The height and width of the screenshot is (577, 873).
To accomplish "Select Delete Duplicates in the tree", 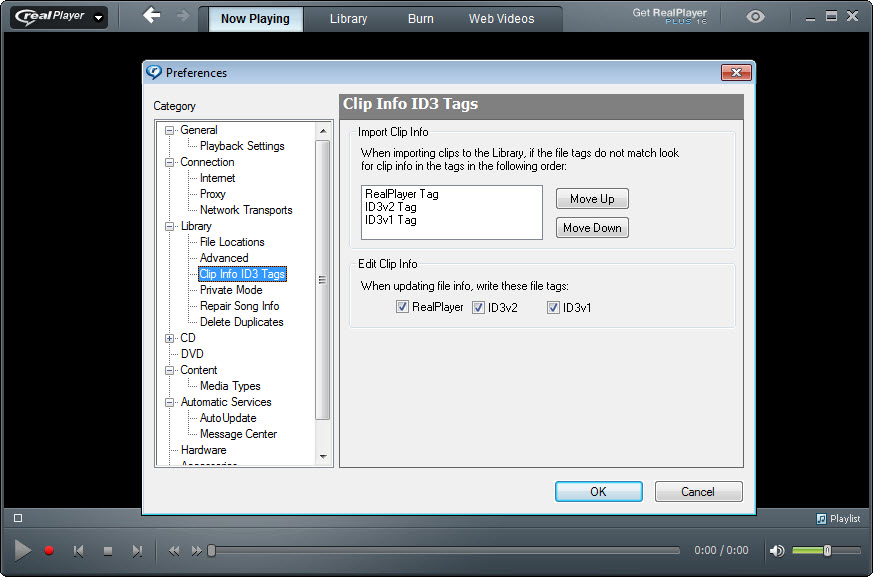I will pos(242,322).
